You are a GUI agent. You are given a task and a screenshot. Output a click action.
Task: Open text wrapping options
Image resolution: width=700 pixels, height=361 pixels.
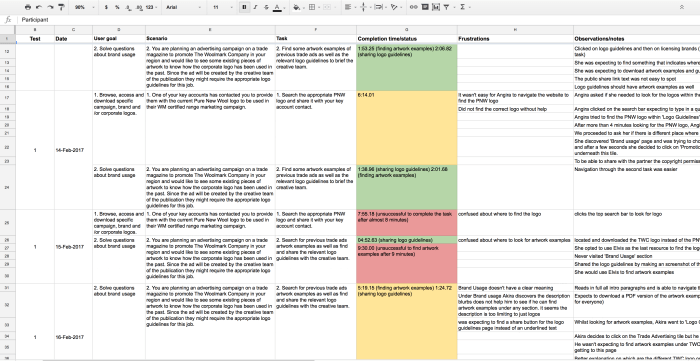click(379, 7)
